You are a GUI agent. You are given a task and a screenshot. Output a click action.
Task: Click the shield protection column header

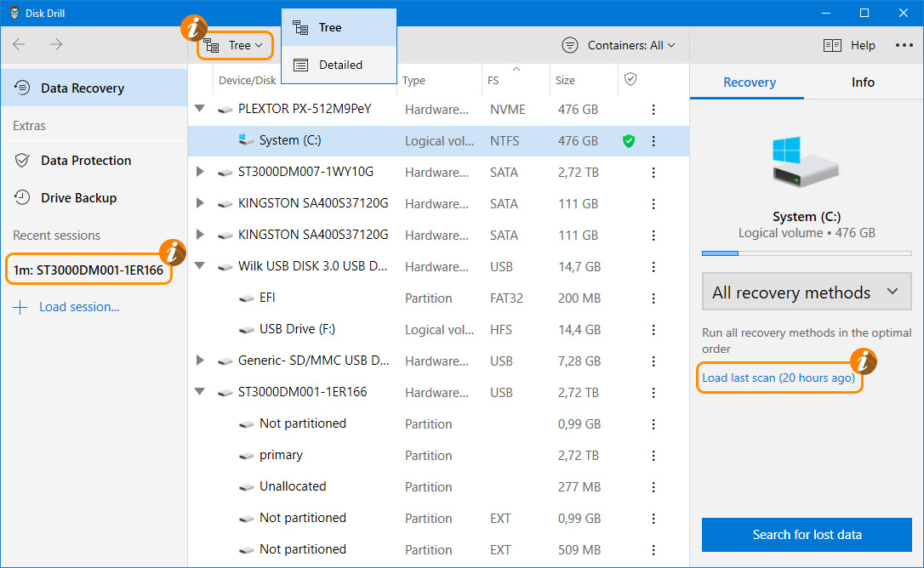(x=630, y=80)
